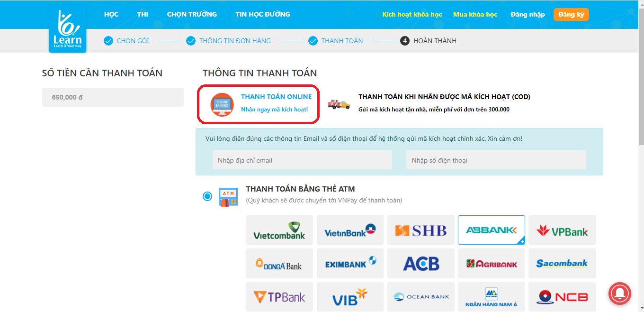Viewport: 644px width, 312px height.
Task: Select the ATM card payment radio button
Action: pos(207,196)
